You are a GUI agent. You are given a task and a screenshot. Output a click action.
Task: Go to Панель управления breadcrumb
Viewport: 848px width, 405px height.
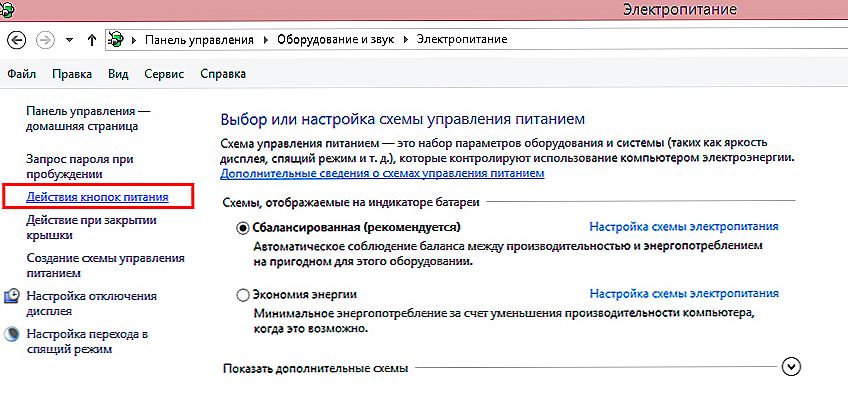coord(199,39)
